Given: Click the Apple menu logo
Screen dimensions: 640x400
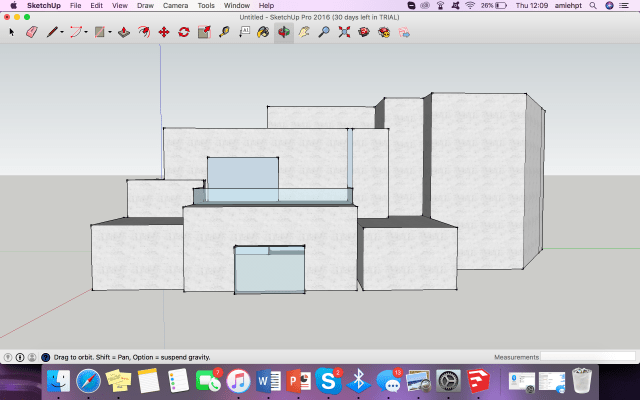Looking at the screenshot, I should coord(13,6).
